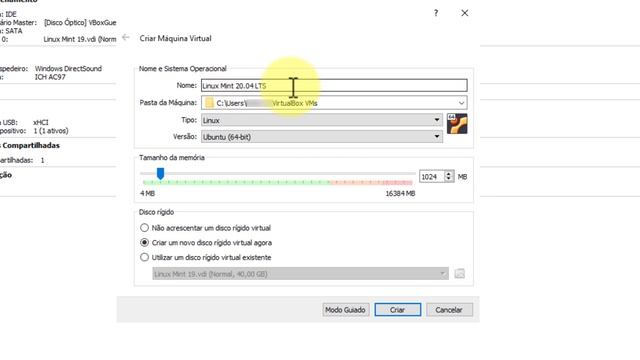Click ICH AC97 text in background window

50,77
